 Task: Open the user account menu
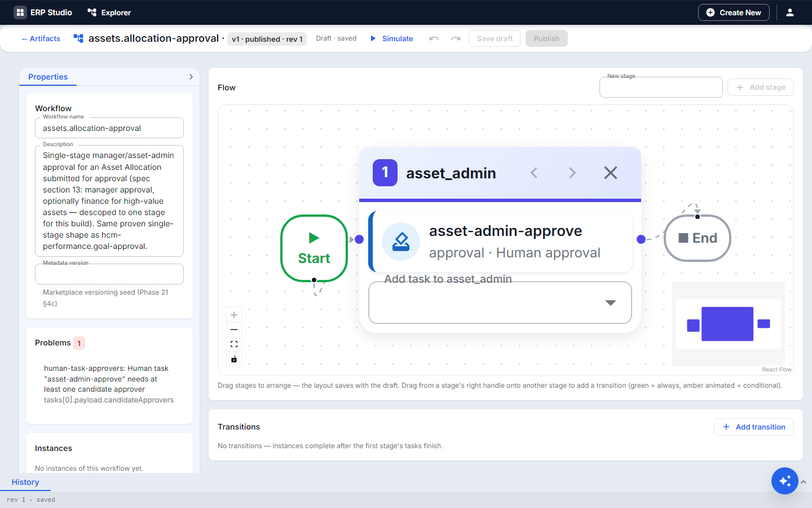point(790,12)
